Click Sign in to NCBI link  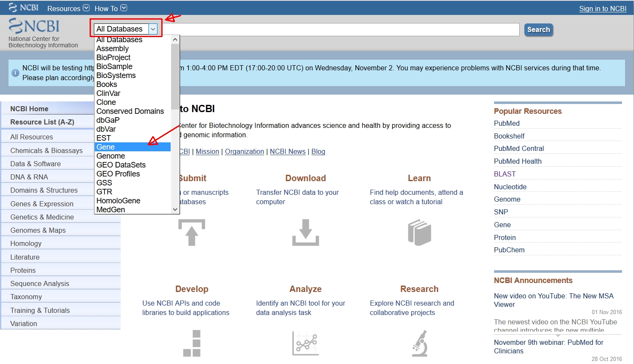tap(602, 9)
